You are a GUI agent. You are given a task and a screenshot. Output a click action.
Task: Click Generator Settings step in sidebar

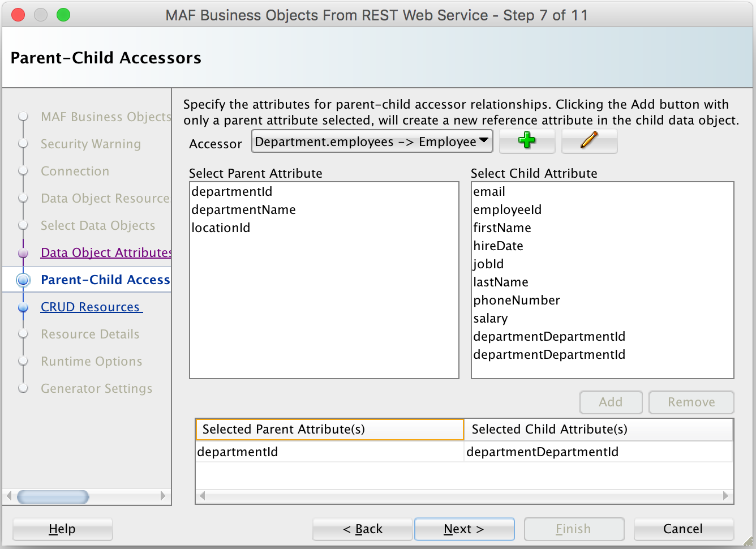(x=96, y=388)
